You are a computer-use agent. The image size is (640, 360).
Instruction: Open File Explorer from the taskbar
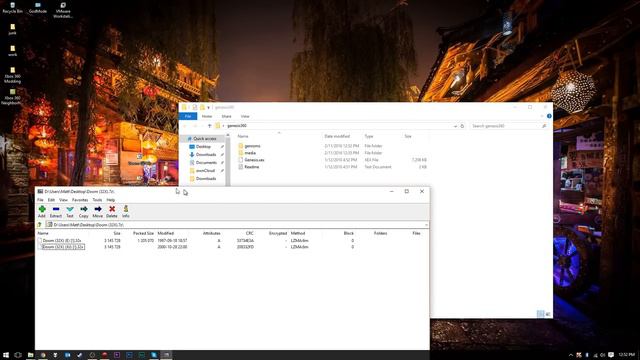30,355
